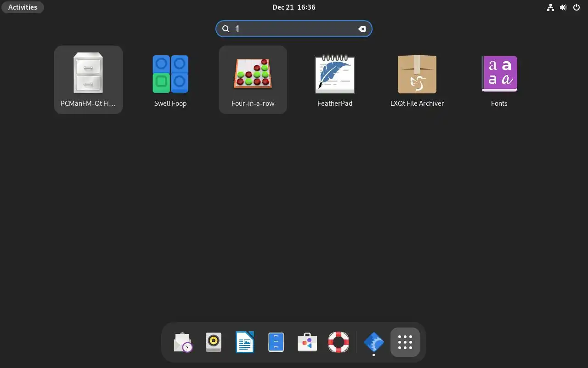Open the Four-in-a-row game

pyautogui.click(x=253, y=80)
